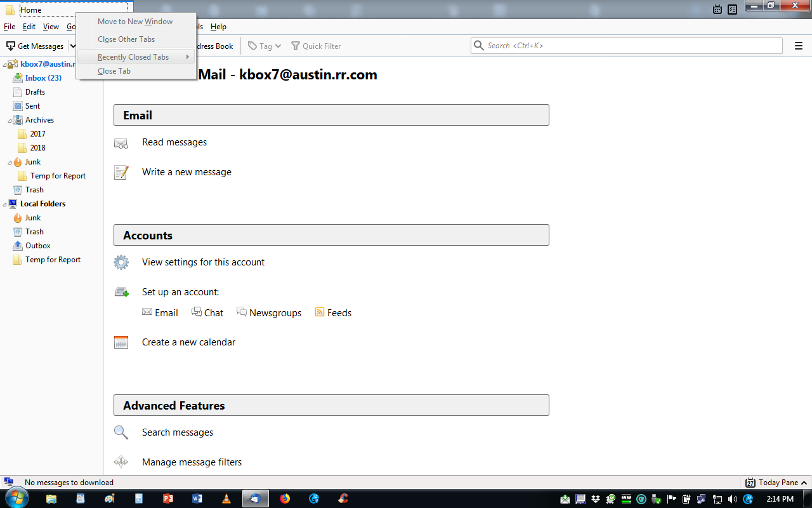This screenshot has width=812, height=508.
Task: Open Firefox from the taskbar
Action: (x=285, y=498)
